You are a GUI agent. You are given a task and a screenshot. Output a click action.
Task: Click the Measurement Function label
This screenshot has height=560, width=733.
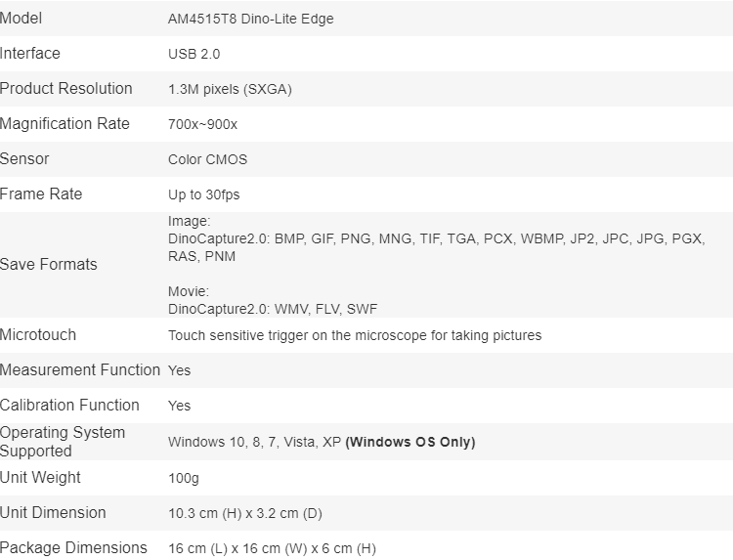pyautogui.click(x=80, y=370)
